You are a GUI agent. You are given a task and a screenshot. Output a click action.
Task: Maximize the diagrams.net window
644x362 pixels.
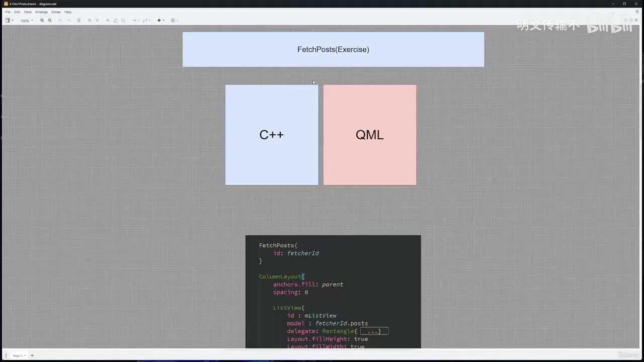(624, 4)
